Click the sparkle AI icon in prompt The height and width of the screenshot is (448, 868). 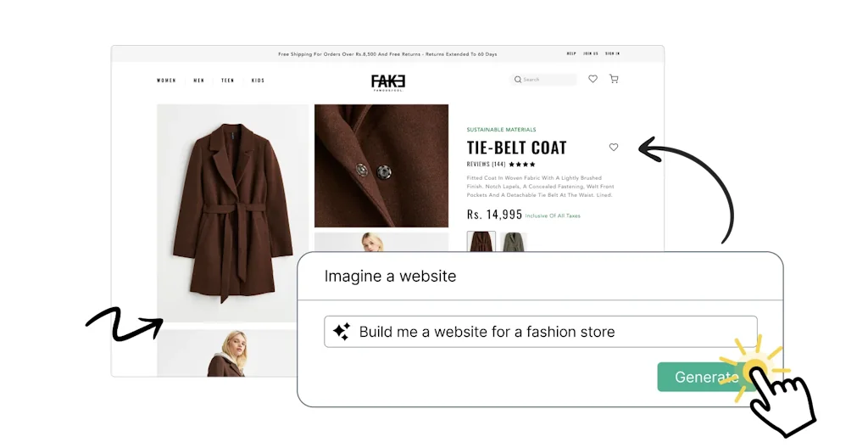pos(342,332)
